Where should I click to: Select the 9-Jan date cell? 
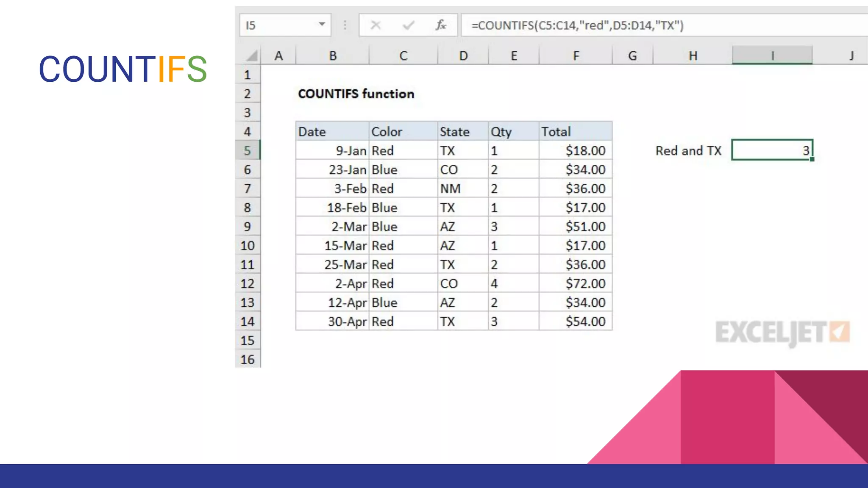pos(332,150)
